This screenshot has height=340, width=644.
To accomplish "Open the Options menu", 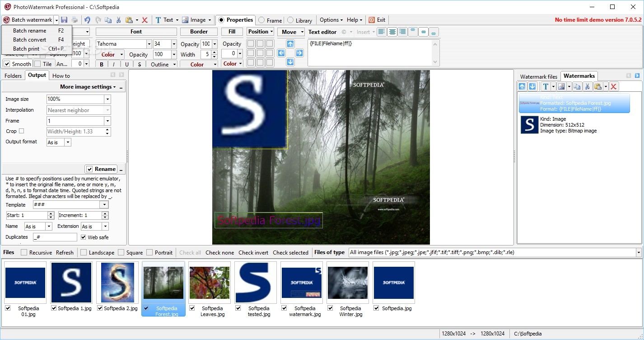I will coord(331,20).
